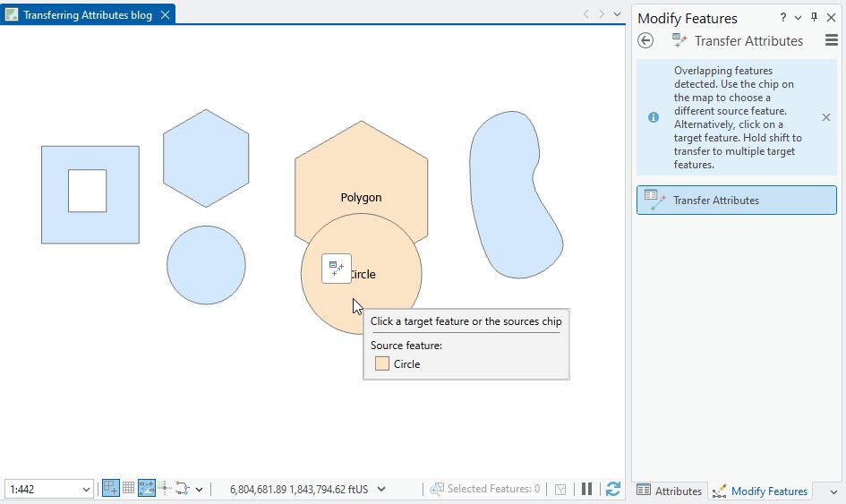Switch to the Attributes pane tab
846x504 pixels.
pyautogui.click(x=669, y=491)
